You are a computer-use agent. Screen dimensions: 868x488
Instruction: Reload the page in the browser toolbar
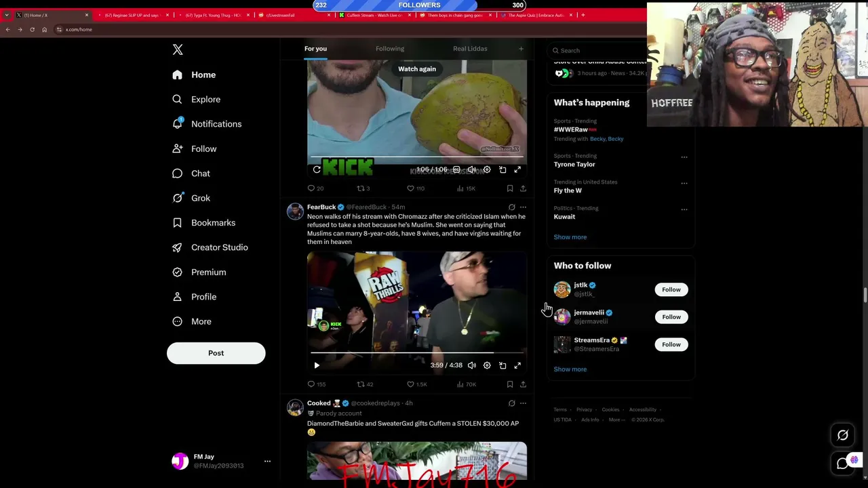(32, 30)
